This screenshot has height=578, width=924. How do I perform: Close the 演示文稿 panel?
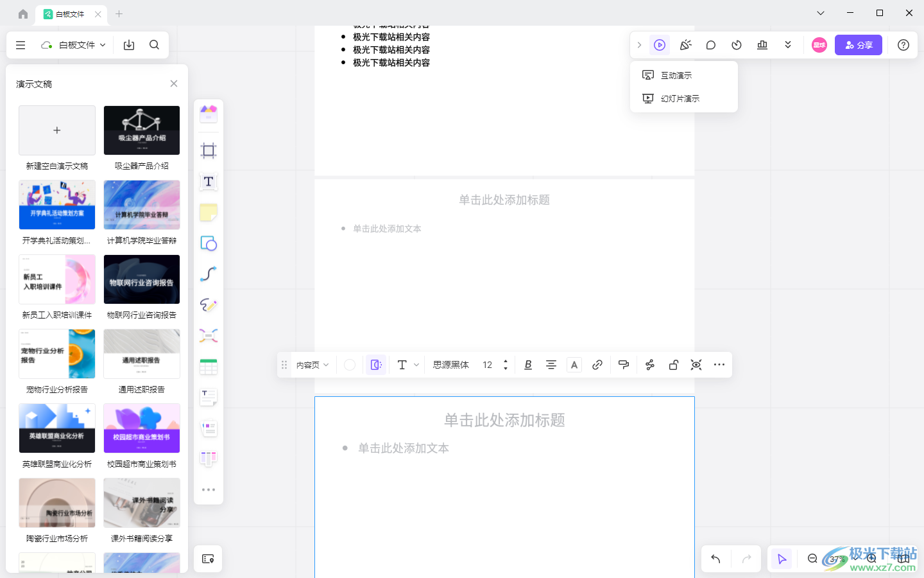click(x=174, y=83)
